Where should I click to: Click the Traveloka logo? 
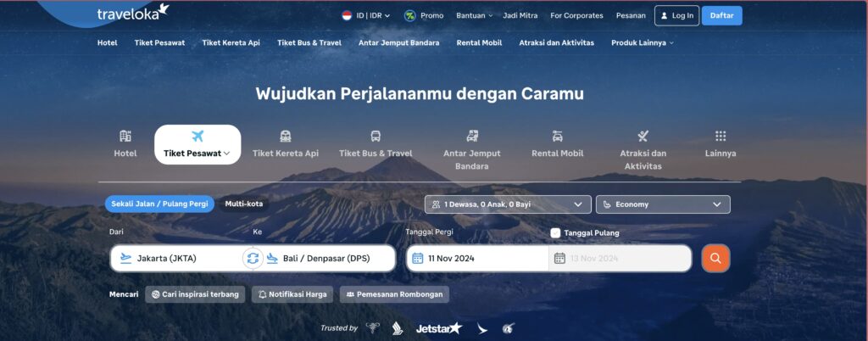pyautogui.click(x=133, y=12)
